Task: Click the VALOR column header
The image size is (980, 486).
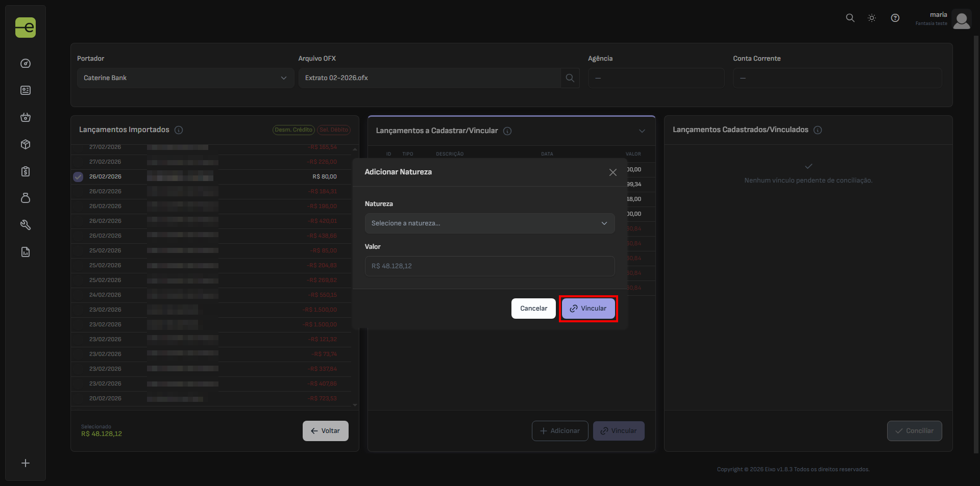Action: 633,154
